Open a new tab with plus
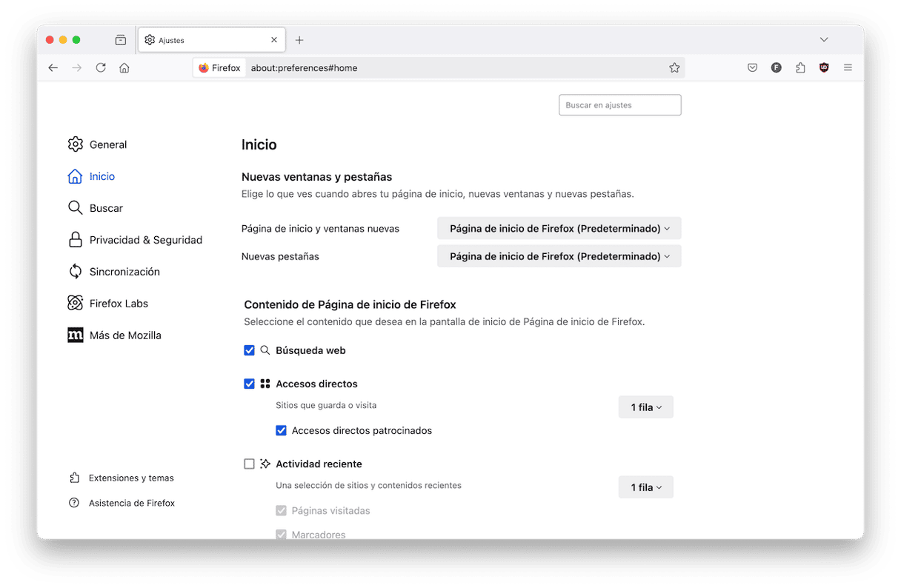The width and height of the screenshot is (901, 588). (x=299, y=40)
